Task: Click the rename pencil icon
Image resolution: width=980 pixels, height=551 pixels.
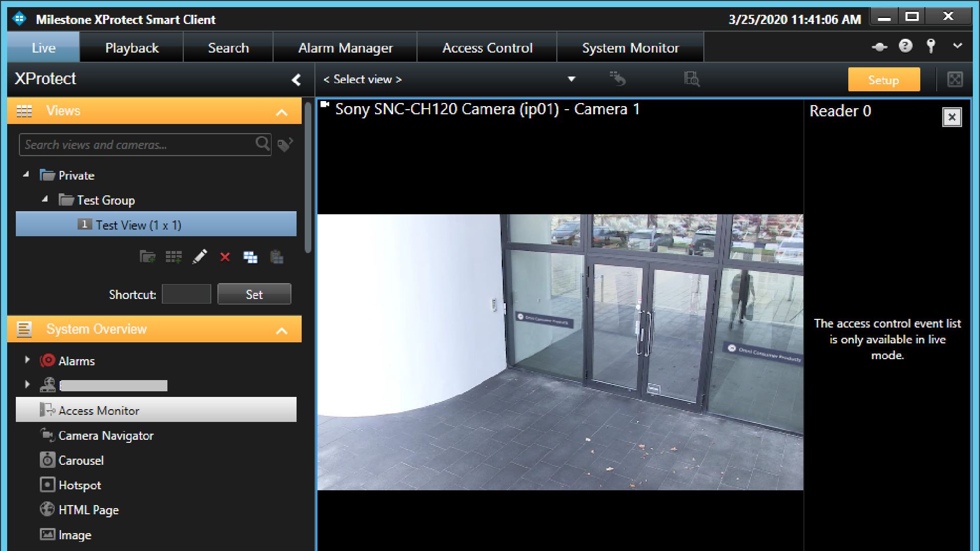Action: [200, 257]
